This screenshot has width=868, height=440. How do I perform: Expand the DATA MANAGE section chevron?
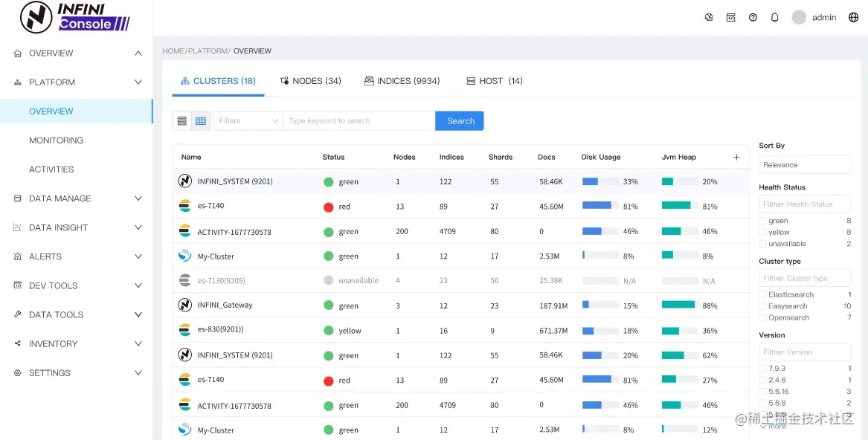[x=138, y=198]
